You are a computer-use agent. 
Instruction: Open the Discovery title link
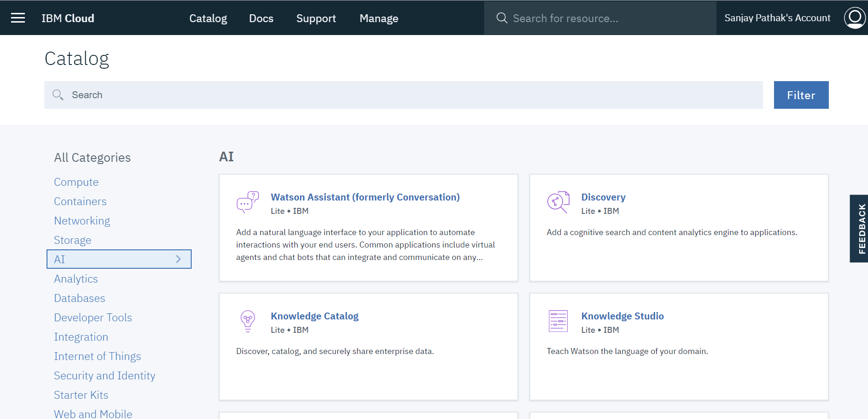click(x=604, y=197)
